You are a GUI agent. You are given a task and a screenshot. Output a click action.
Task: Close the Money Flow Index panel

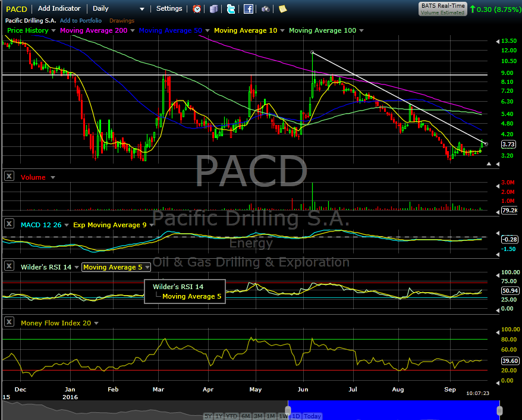pos(9,322)
